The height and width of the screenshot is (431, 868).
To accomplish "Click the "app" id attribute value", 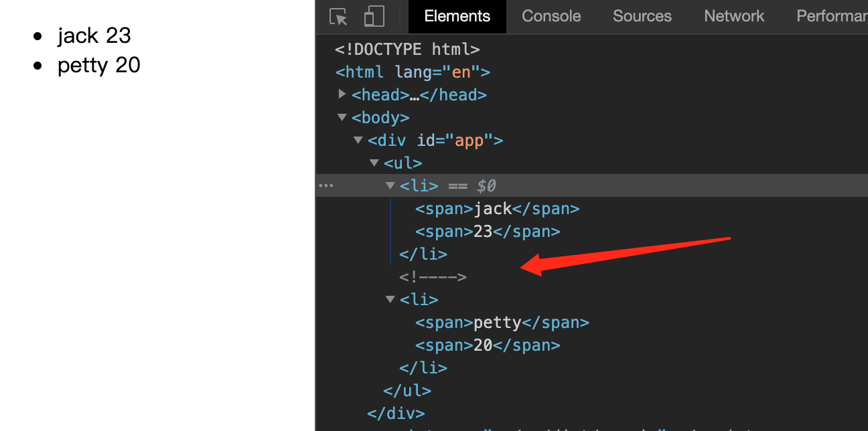I will 469,141.
